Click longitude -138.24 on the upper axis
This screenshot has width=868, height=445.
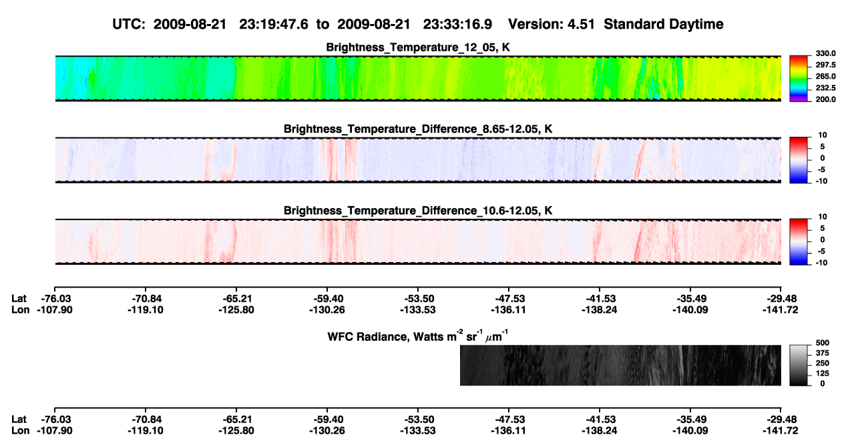(x=600, y=310)
